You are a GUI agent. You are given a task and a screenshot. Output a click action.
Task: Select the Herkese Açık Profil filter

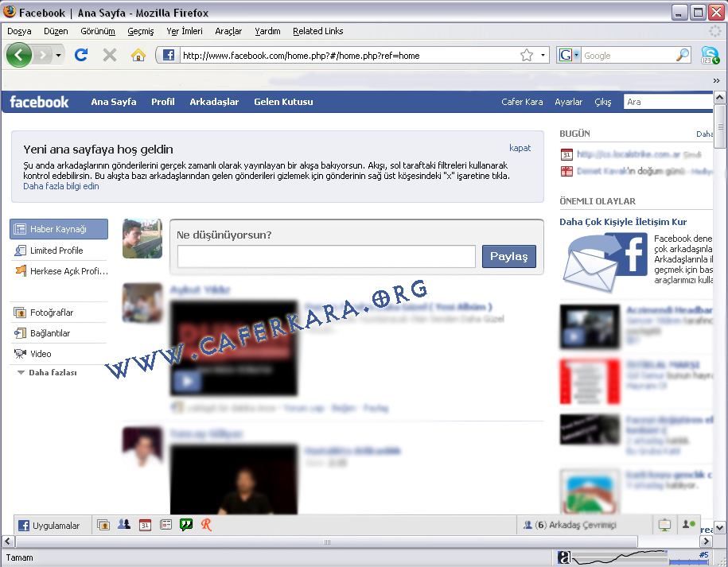[x=59, y=271]
